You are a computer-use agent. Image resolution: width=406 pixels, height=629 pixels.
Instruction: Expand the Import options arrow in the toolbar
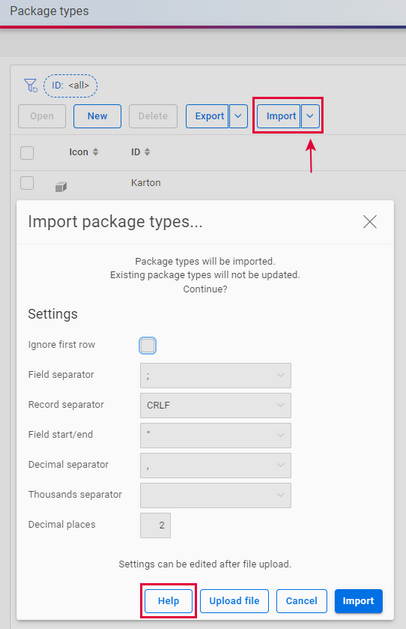[x=310, y=116]
